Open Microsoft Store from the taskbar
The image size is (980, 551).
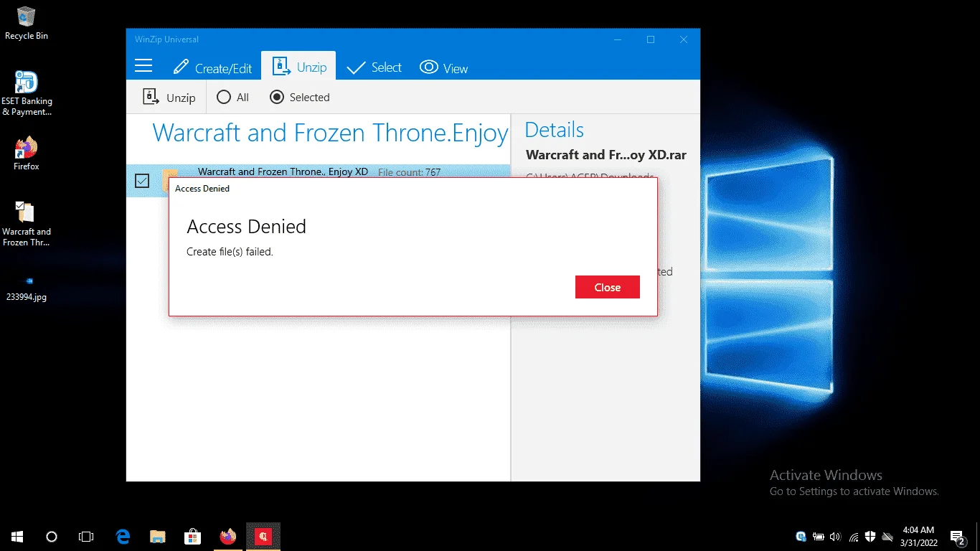[192, 536]
